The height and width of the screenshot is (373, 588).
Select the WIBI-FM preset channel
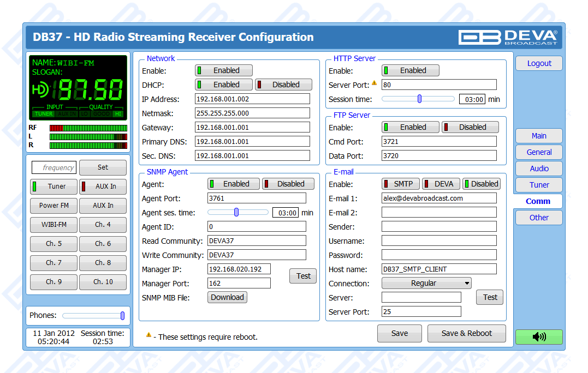54,225
